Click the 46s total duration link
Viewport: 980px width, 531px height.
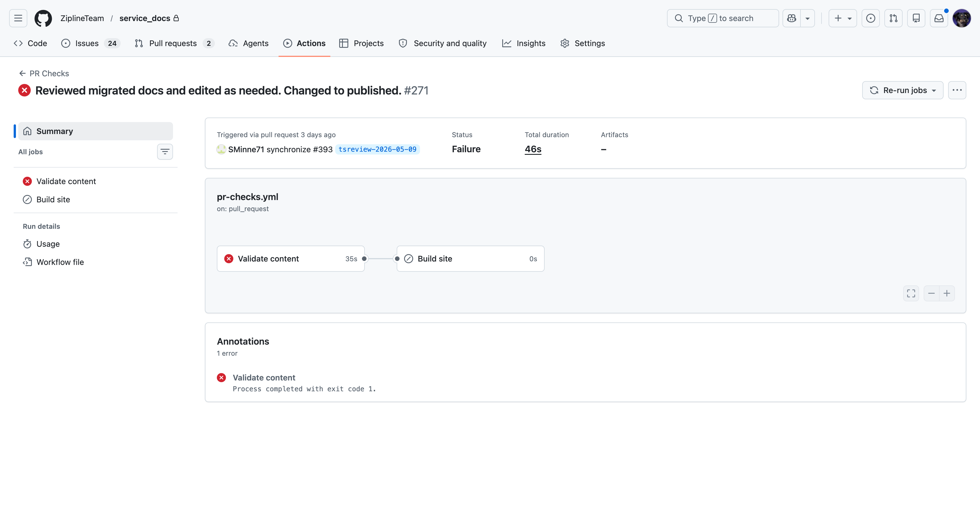533,149
